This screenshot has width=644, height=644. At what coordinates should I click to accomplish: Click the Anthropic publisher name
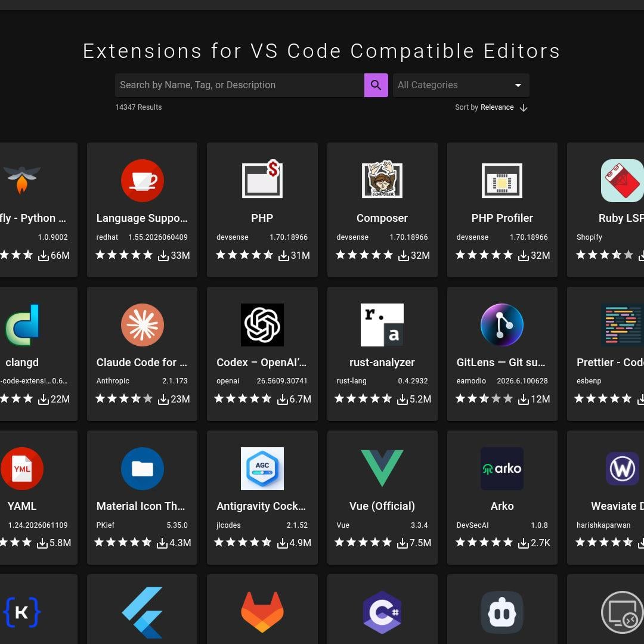click(x=113, y=380)
